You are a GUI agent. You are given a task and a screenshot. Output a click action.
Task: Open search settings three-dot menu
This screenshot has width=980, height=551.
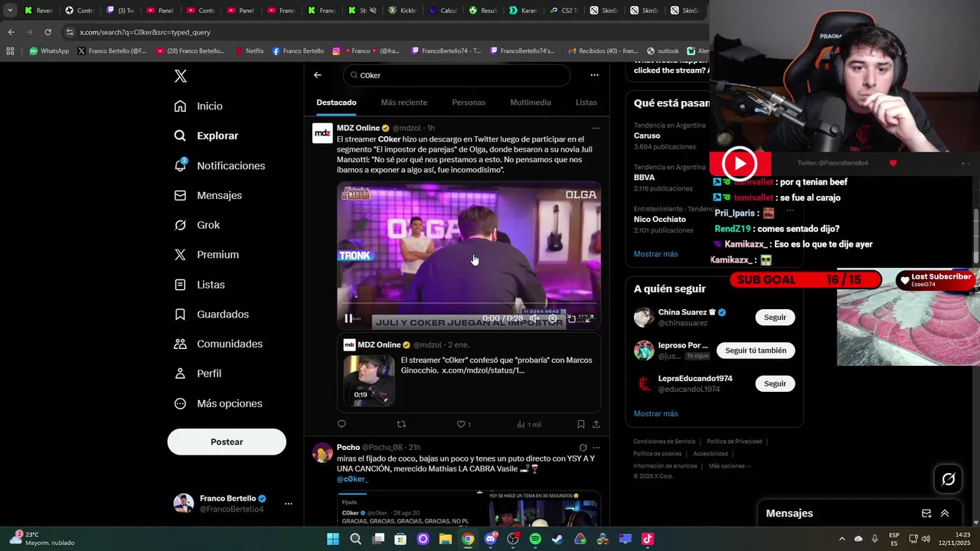(594, 75)
